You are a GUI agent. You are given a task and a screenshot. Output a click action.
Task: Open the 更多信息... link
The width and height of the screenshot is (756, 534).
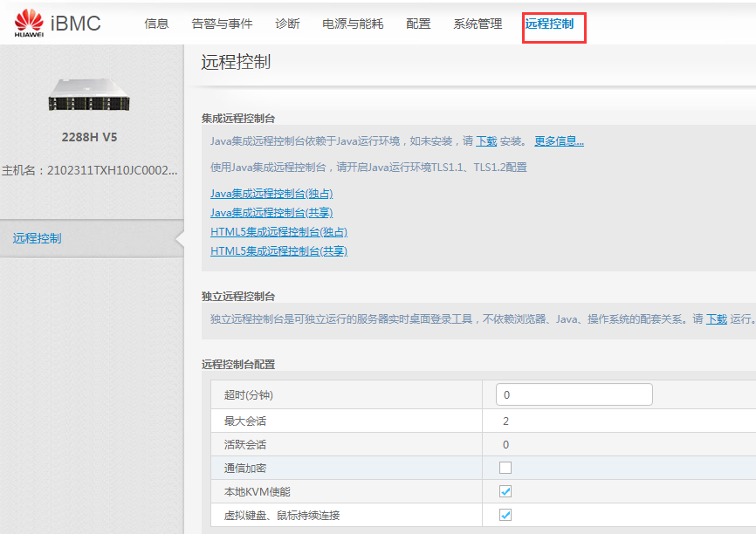pyautogui.click(x=559, y=141)
